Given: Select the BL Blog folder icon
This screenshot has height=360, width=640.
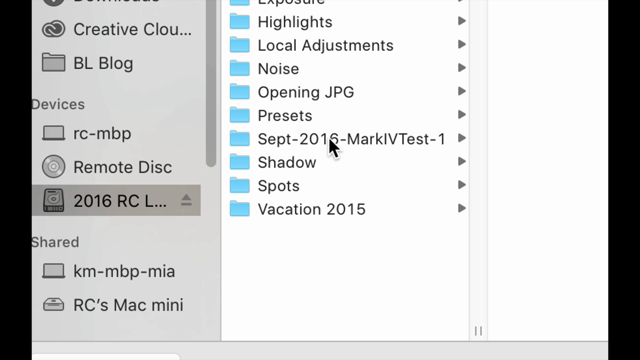Looking at the screenshot, I should pyautogui.click(x=53, y=63).
